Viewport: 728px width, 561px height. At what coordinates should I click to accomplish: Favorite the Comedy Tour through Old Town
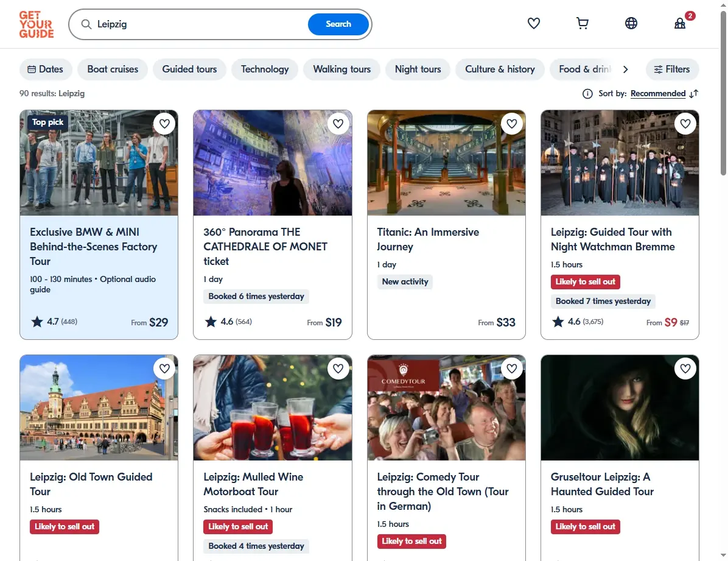pyautogui.click(x=512, y=369)
